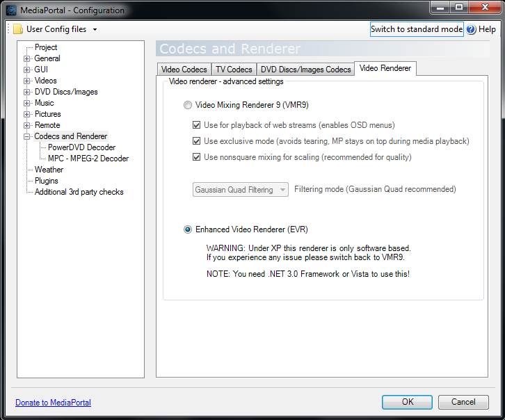
Task: Open the User Config files dropdown arrow
Action: click(x=95, y=30)
